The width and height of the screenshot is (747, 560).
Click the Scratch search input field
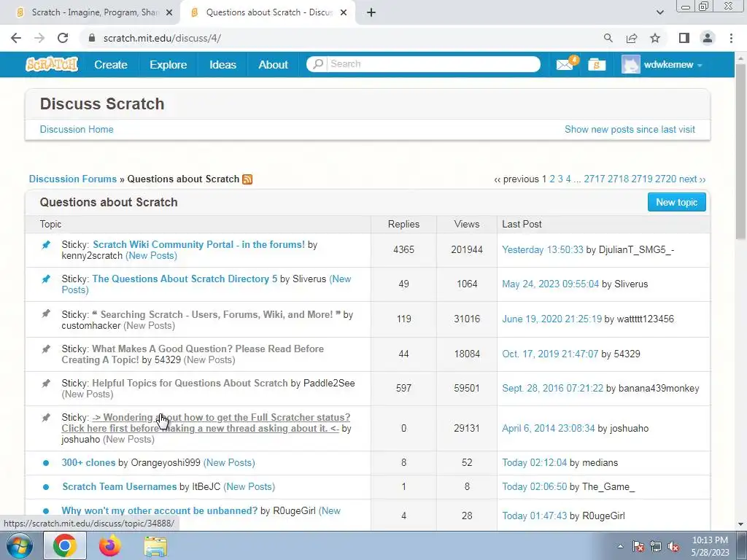[x=433, y=64]
